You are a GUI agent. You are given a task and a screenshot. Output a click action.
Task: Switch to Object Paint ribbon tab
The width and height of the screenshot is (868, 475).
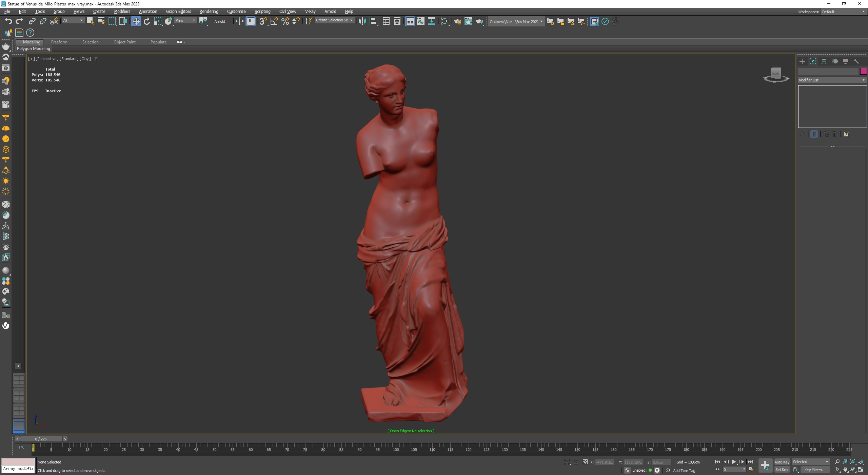coord(124,42)
